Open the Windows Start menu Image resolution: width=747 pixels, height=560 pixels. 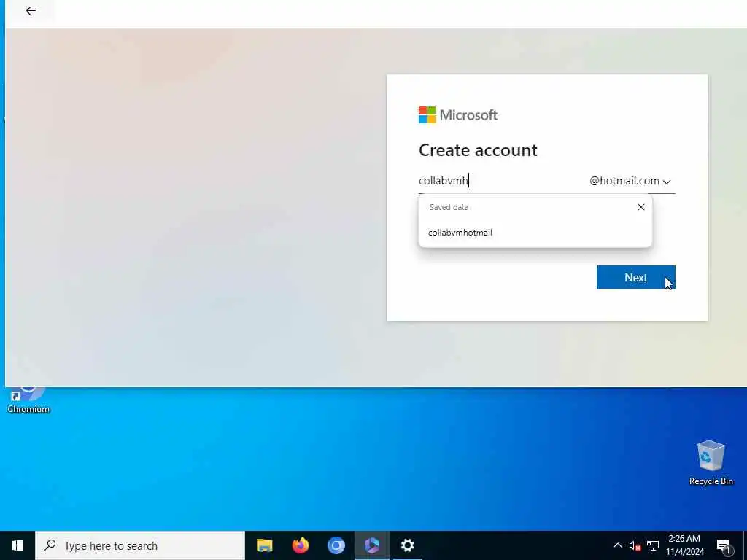[18, 545]
